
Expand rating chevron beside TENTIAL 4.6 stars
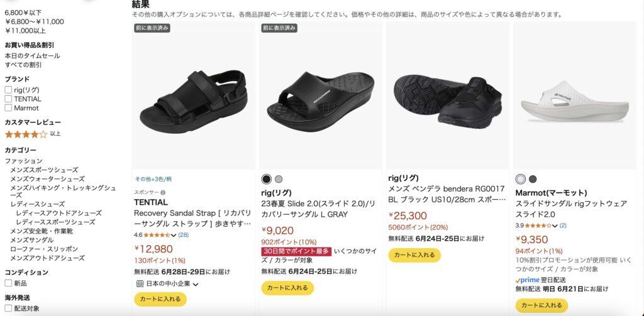click(174, 236)
